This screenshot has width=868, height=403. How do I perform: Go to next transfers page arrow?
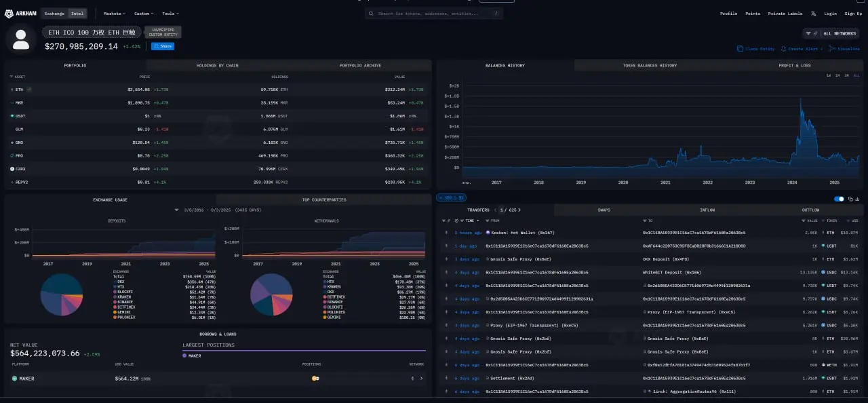520,210
